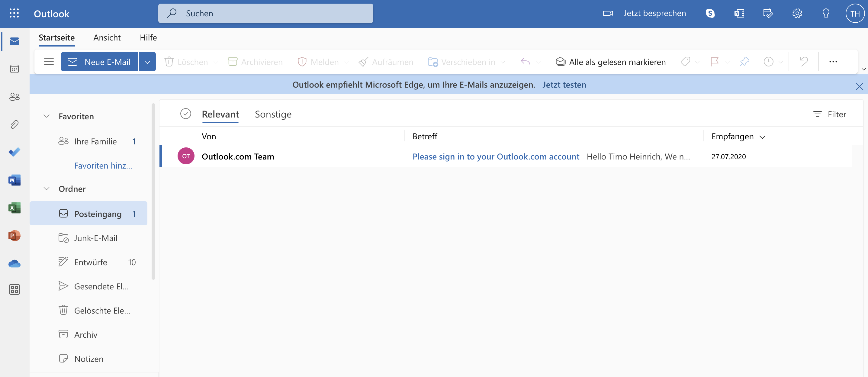The image size is (868, 377).
Task: Open the People view
Action: (14, 97)
